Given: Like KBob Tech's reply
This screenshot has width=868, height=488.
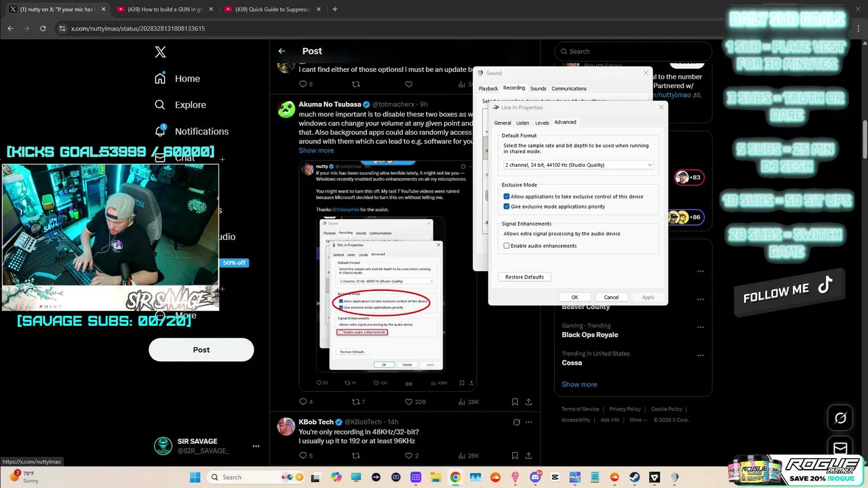Looking at the screenshot, I should (x=412, y=455).
